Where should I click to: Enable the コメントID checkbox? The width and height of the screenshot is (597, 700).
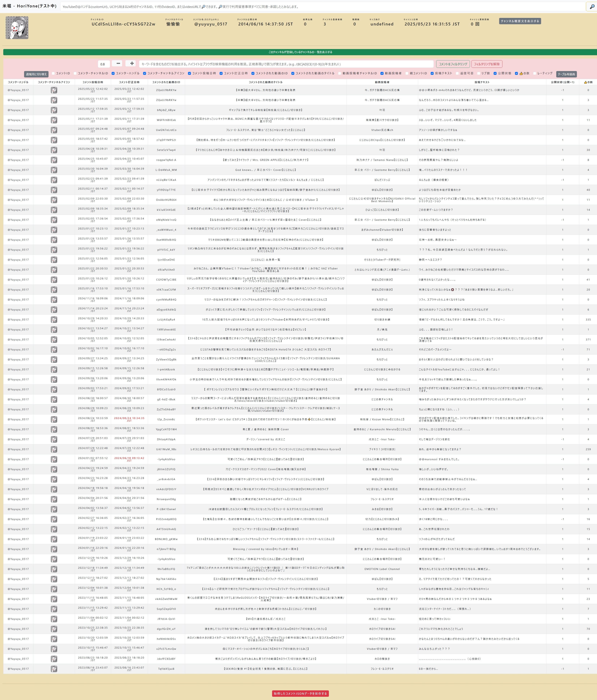(x=53, y=73)
